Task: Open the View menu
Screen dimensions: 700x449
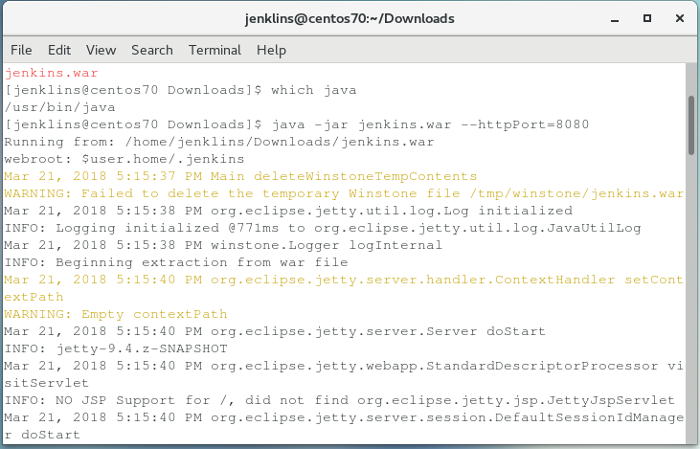Action: 101,49
